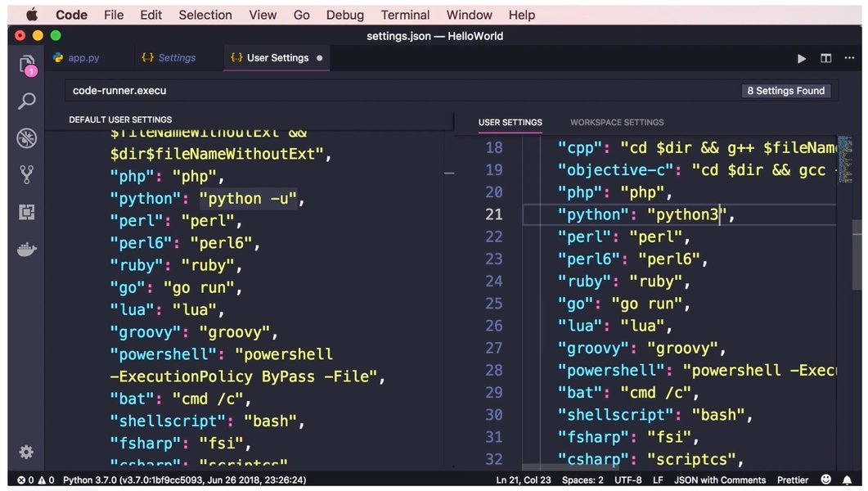Click Prettier in status bar
Image resolution: width=868 pixels, height=491 pixels.
[x=792, y=480]
